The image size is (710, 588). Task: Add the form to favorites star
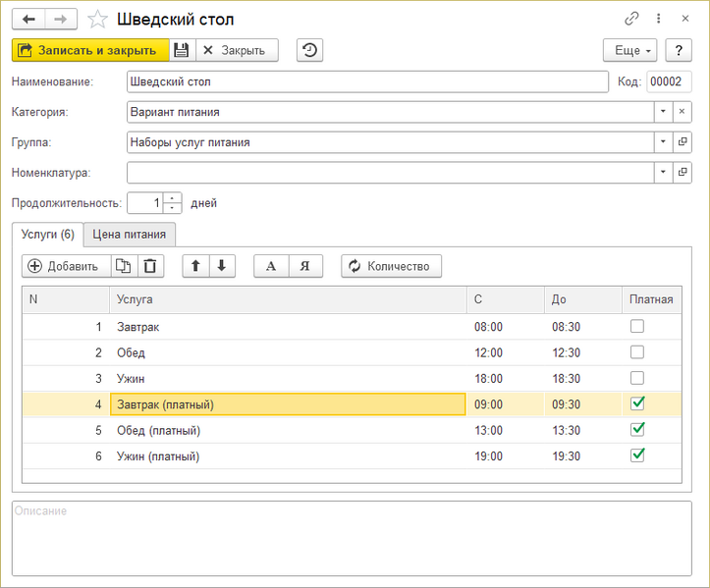97,19
